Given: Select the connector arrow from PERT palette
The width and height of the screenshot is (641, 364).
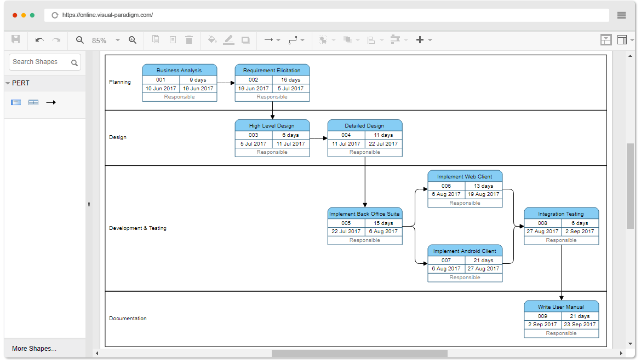Looking at the screenshot, I should point(50,102).
